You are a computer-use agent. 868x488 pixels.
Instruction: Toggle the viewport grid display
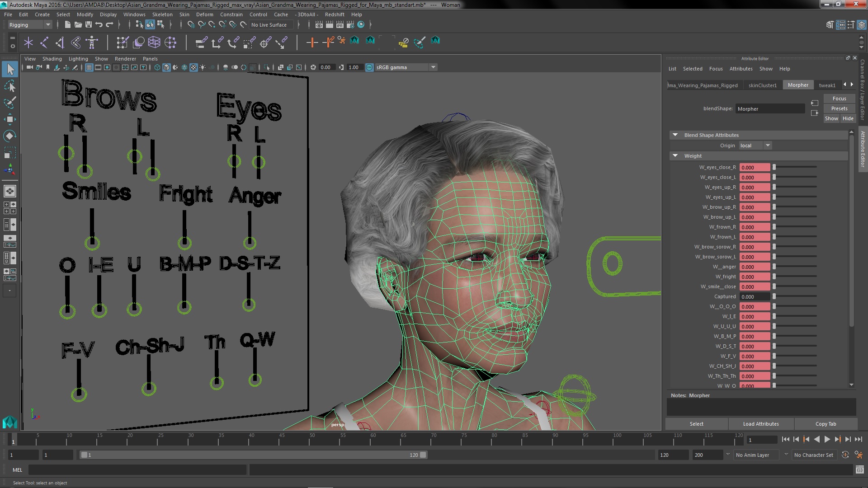[89, 67]
